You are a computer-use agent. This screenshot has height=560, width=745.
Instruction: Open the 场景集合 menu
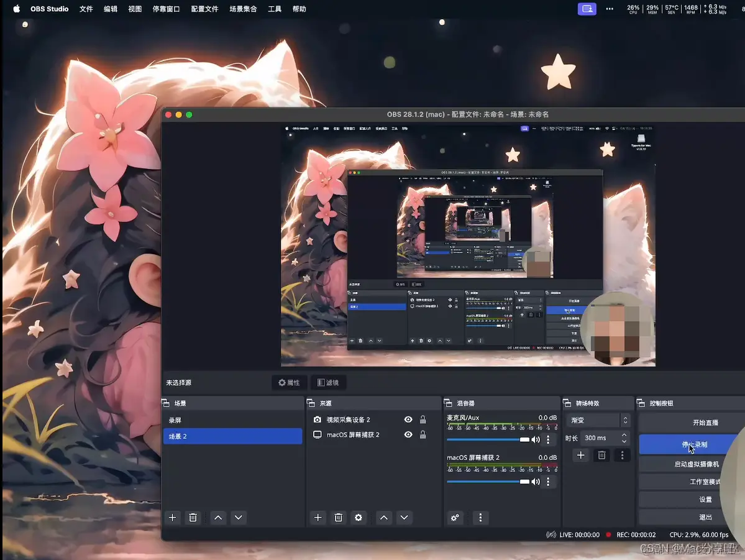tap(243, 9)
